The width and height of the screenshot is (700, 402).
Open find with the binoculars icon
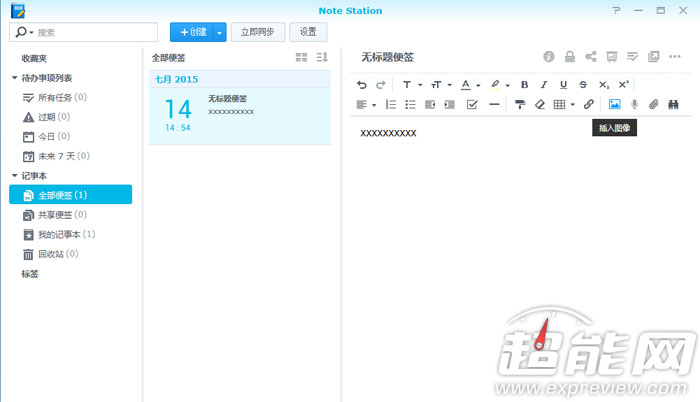[x=673, y=105]
